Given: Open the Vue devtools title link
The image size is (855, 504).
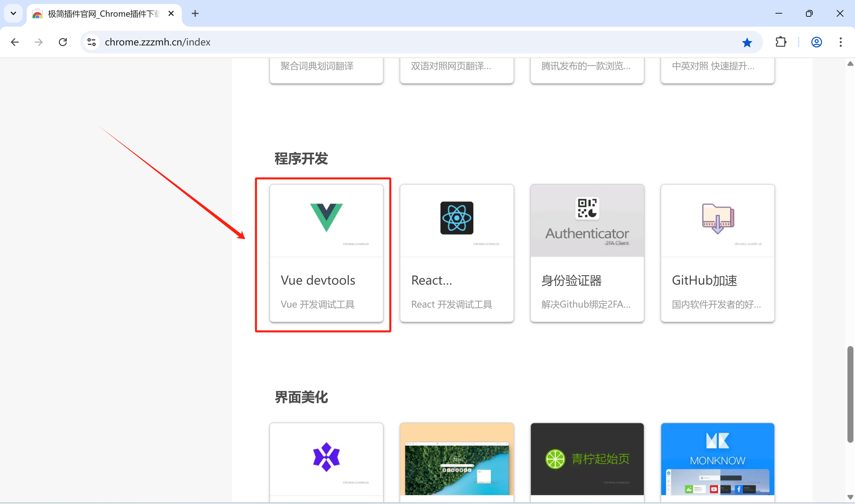Looking at the screenshot, I should click(318, 280).
